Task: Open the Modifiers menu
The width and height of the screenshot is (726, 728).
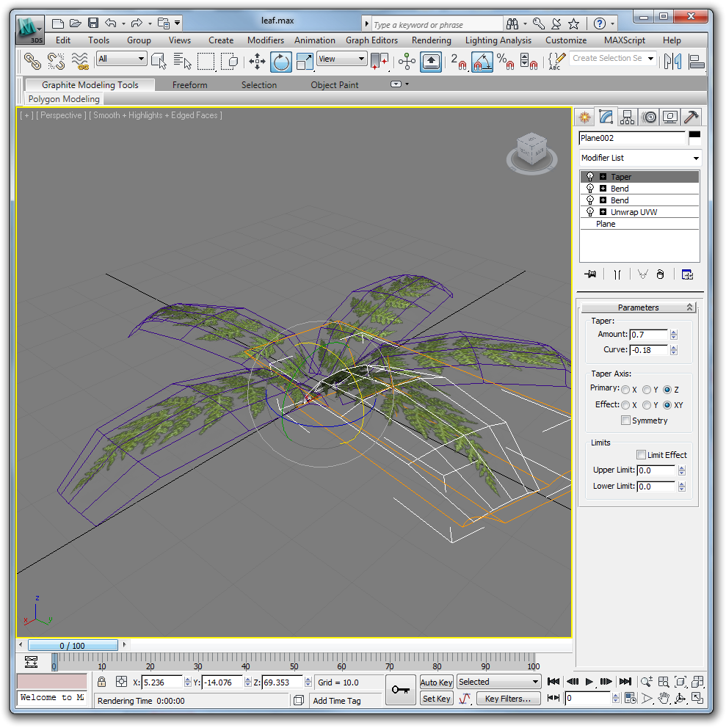Action: pos(265,40)
